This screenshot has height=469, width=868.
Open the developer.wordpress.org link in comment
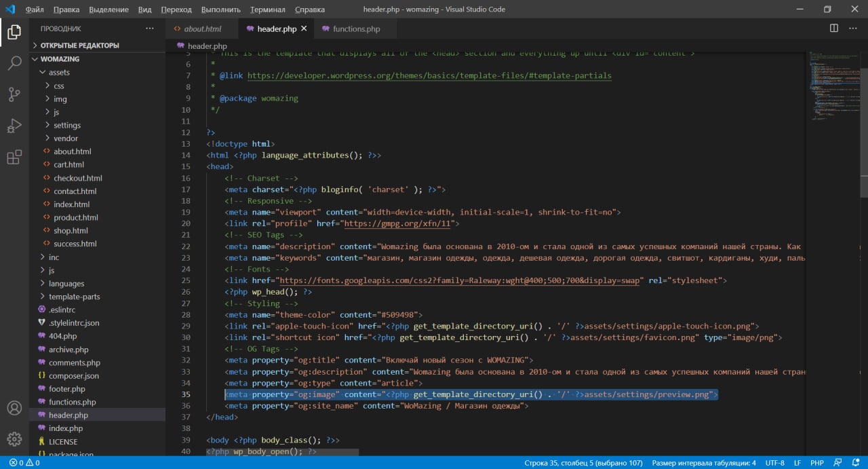pos(429,76)
